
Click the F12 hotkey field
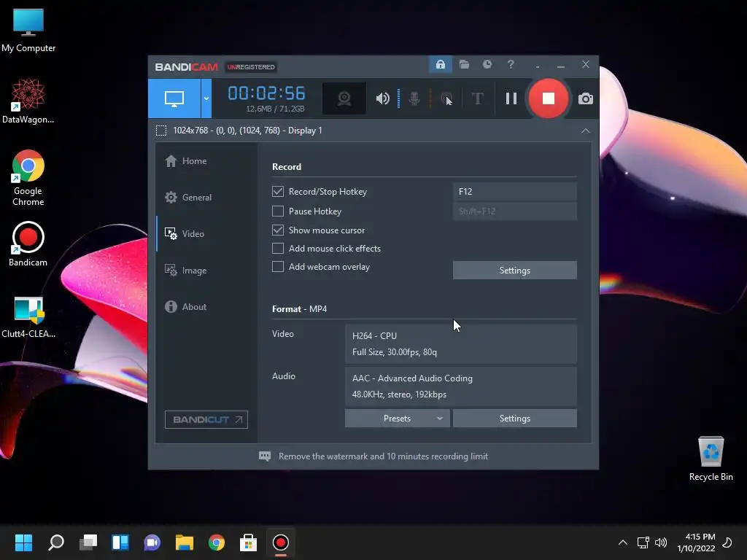[514, 192]
